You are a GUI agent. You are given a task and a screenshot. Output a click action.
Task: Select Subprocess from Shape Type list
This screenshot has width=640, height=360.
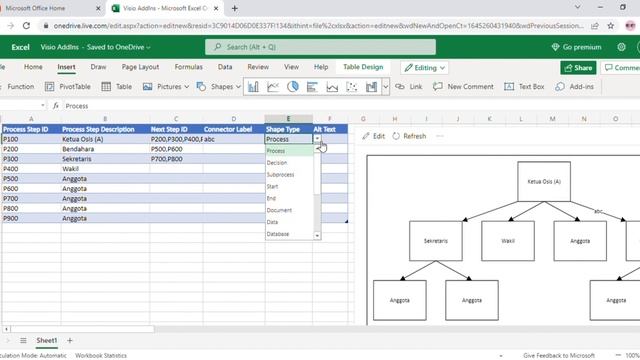[x=280, y=175]
